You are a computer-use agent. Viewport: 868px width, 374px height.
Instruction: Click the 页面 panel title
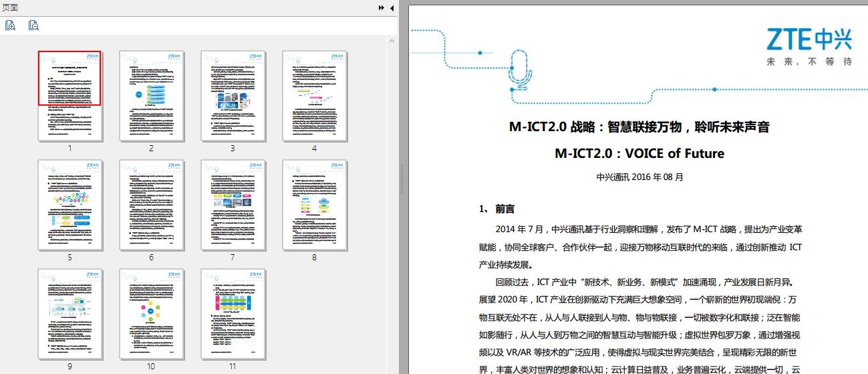click(x=11, y=8)
